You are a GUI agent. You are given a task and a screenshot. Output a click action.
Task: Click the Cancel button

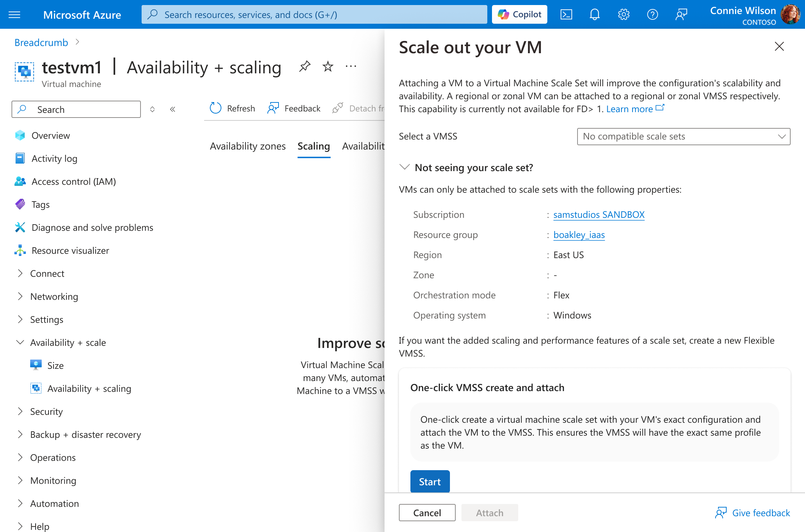[x=427, y=513]
